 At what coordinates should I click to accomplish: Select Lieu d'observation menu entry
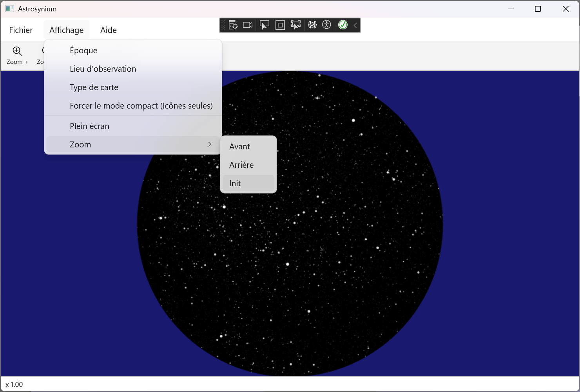(103, 69)
